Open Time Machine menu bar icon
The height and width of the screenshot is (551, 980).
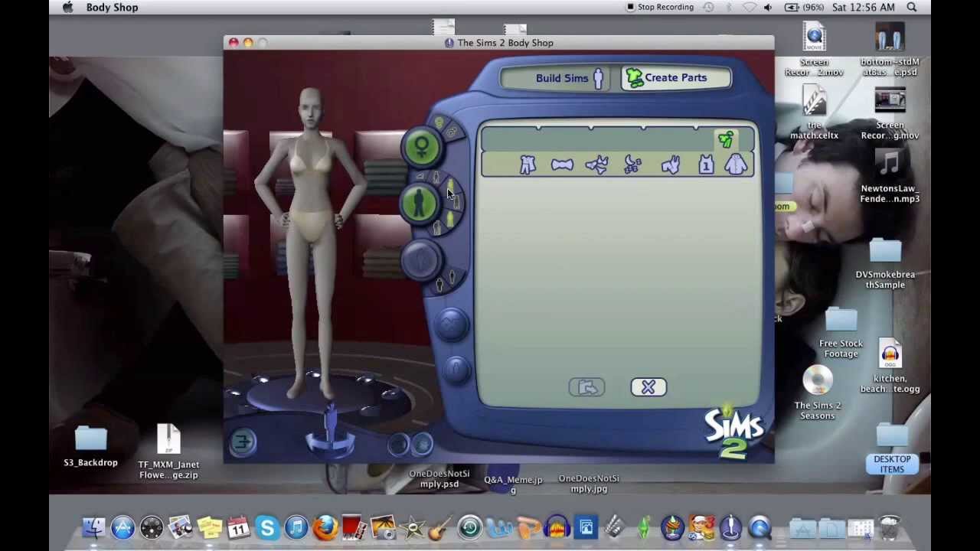click(x=708, y=8)
